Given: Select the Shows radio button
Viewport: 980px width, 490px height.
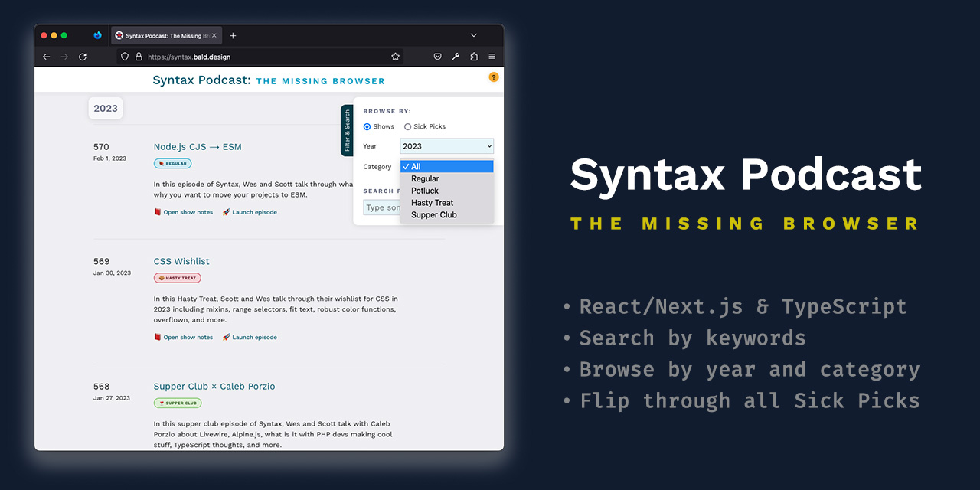Looking at the screenshot, I should (368, 126).
